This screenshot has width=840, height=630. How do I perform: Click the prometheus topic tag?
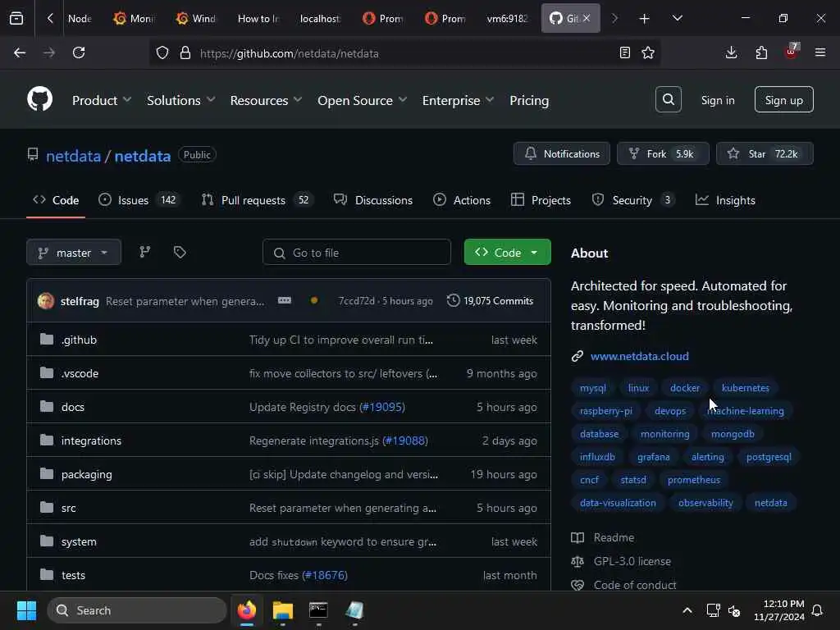coord(694,480)
